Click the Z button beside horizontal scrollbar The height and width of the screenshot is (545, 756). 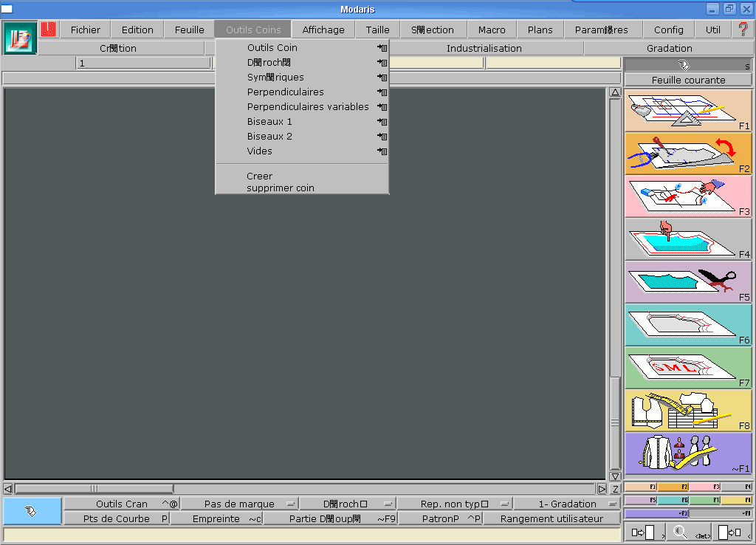coord(615,489)
